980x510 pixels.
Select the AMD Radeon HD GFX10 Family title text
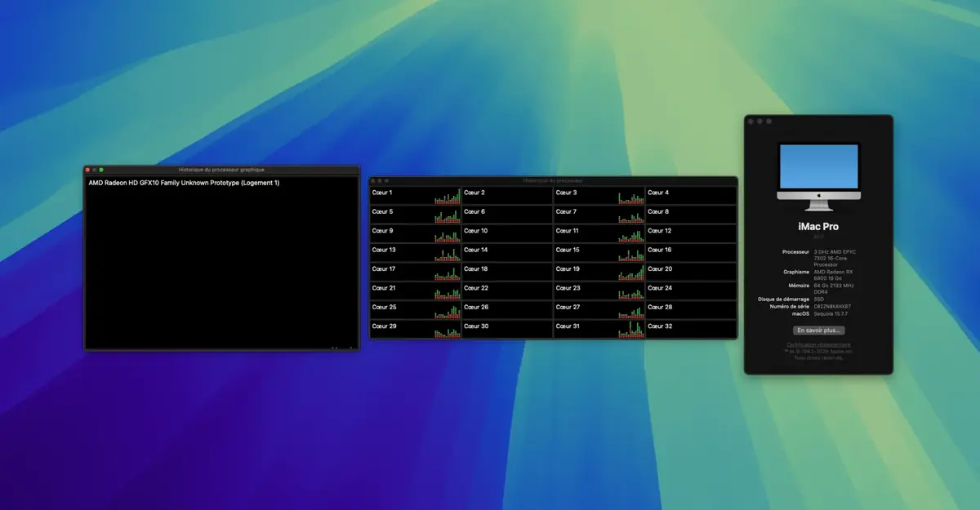point(184,183)
